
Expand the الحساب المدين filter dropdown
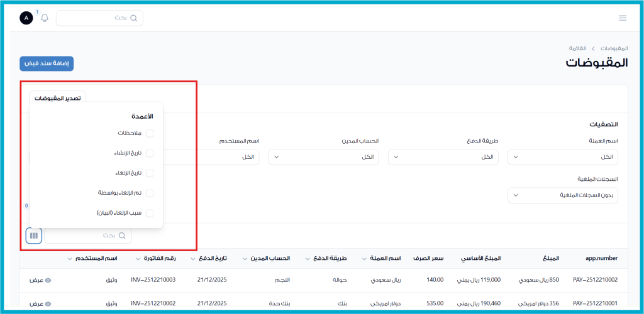point(323,157)
